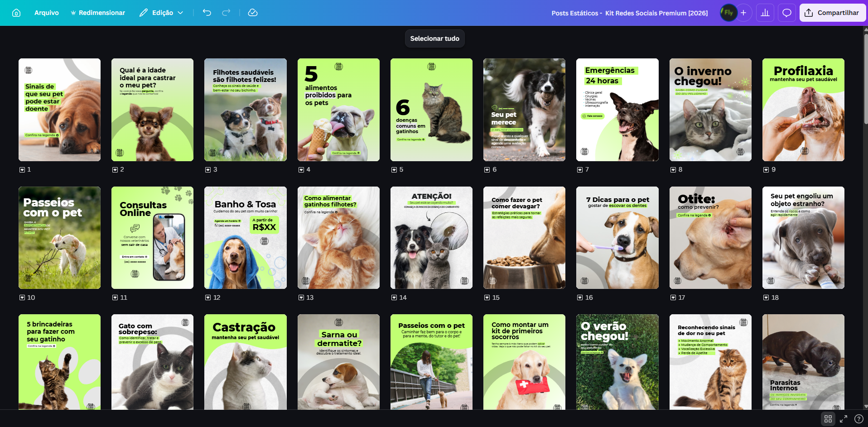Click the cloud save status icon
The image size is (868, 427).
252,13
